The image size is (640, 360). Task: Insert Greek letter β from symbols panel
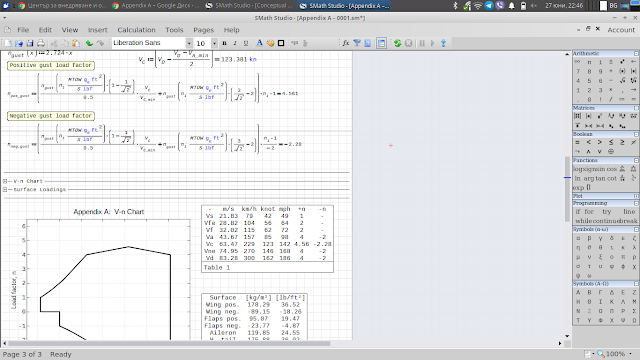[589, 238]
